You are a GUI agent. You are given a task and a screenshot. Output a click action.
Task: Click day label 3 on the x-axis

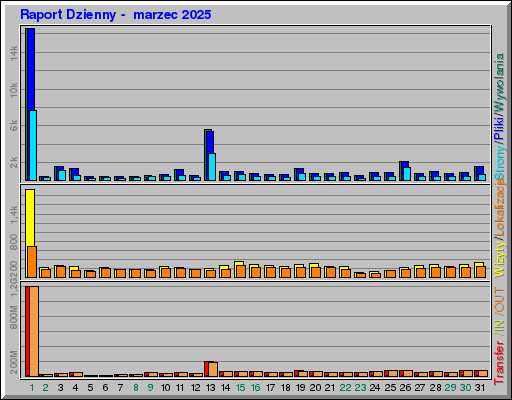[60, 388]
